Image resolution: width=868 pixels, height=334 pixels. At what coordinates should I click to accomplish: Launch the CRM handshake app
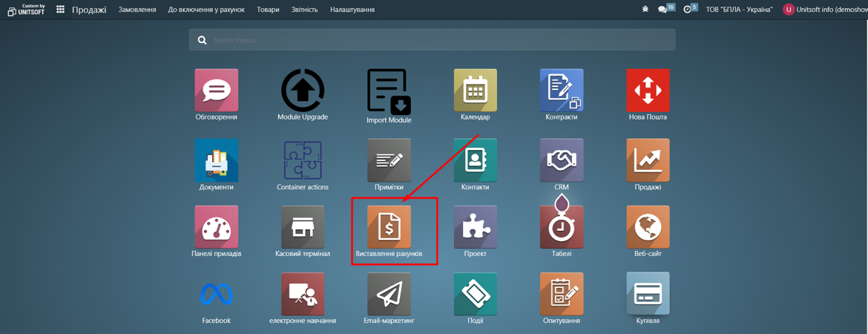561,160
